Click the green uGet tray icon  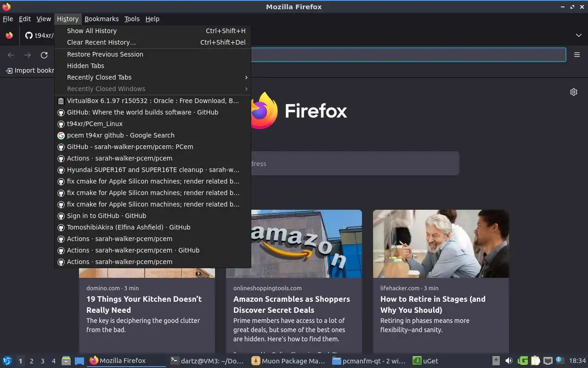pyautogui.click(x=522, y=361)
